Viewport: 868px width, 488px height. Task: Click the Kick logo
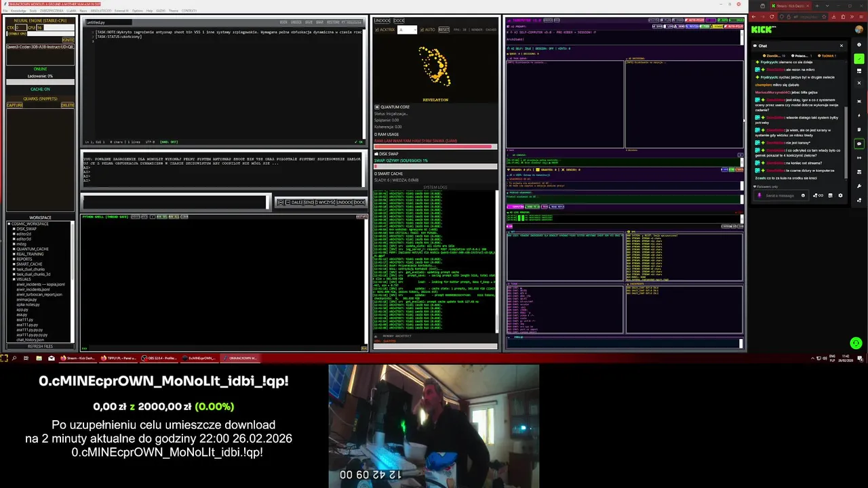coord(764,29)
